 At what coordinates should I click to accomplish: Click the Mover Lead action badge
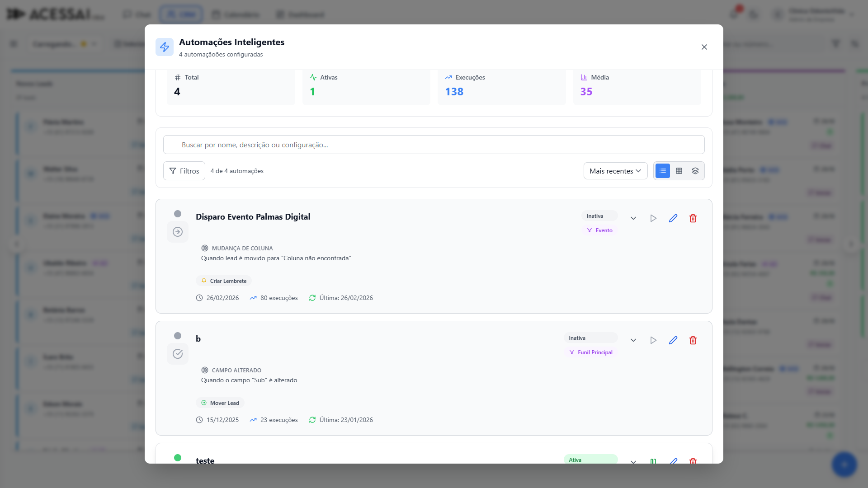tap(220, 403)
